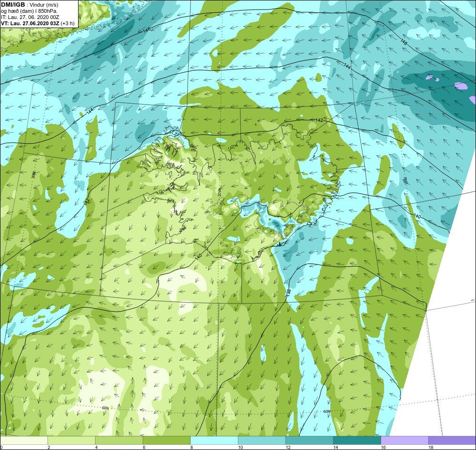Click the palest 0–2 m/s legend swatch
This screenshot has width=476, height=450.
24,440
